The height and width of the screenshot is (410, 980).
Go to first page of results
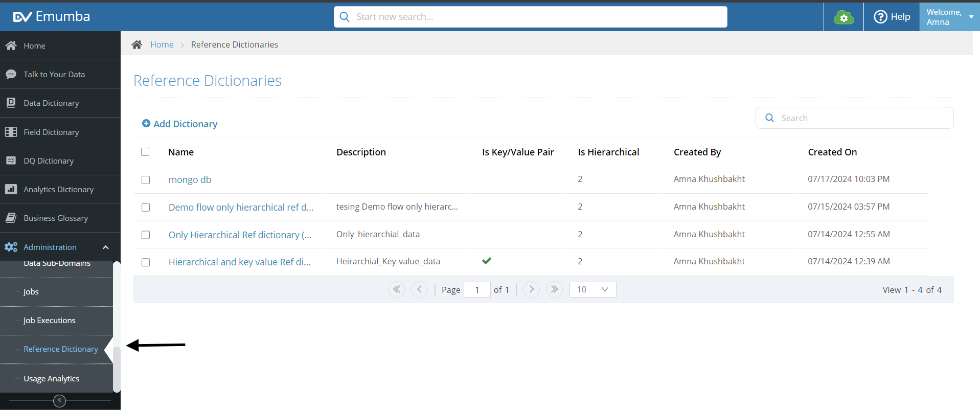(x=397, y=289)
